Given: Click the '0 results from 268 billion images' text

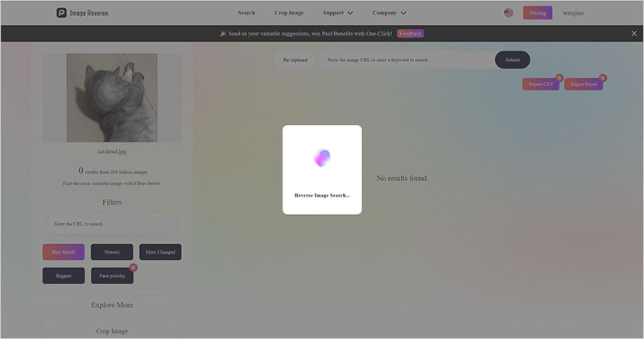Looking at the screenshot, I should click(113, 171).
